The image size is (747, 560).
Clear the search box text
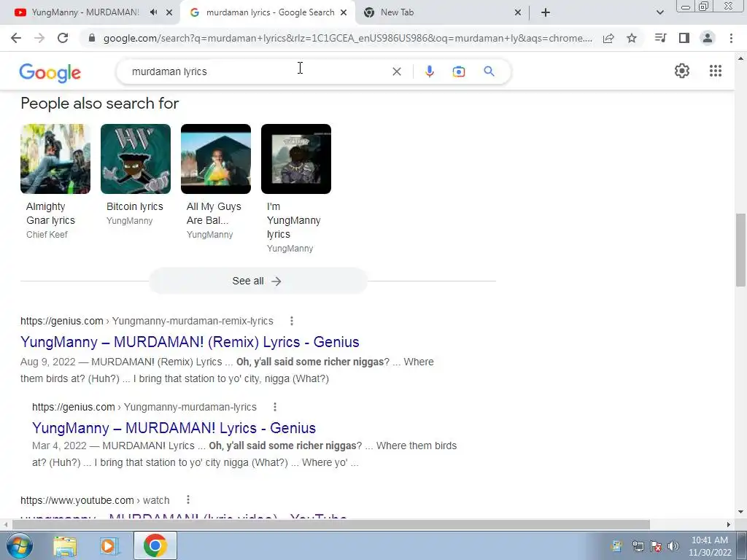pyautogui.click(x=396, y=71)
